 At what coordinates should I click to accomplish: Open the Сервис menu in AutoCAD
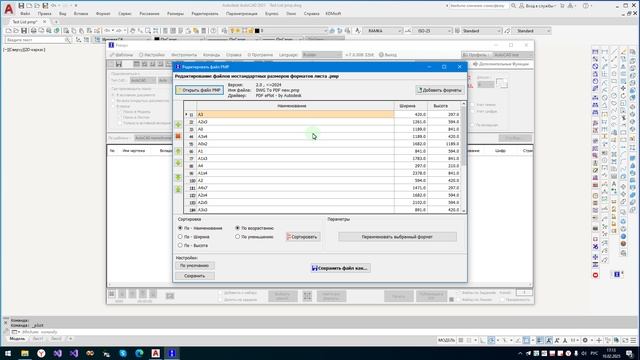click(x=125, y=13)
